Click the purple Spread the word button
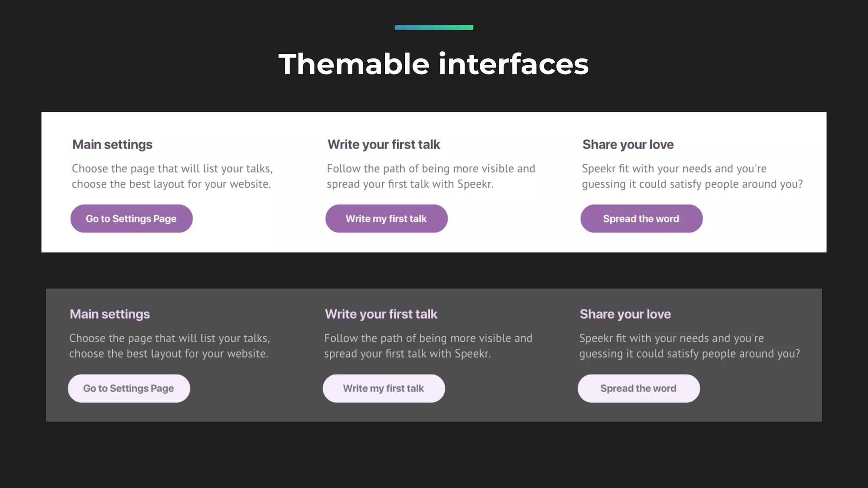868x488 pixels. (x=641, y=219)
